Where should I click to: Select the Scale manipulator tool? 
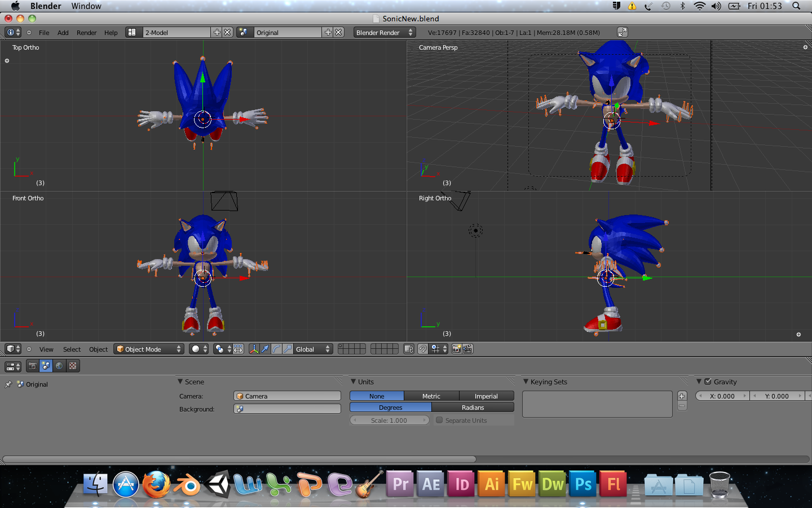tap(288, 349)
